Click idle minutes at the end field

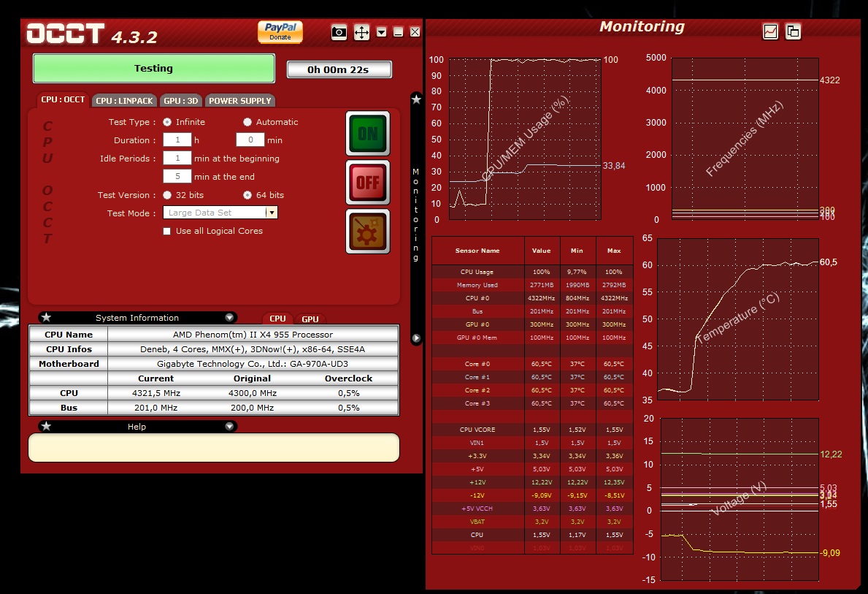(177, 176)
